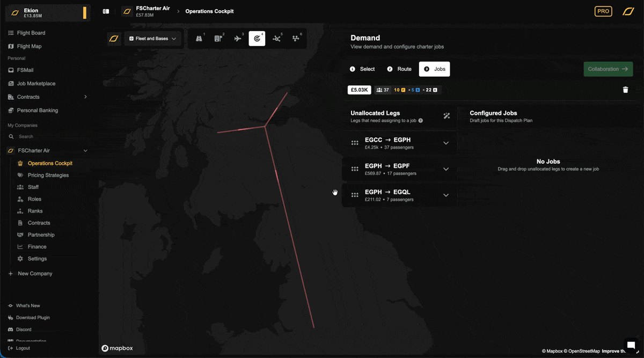Click the magic wand auto-assign icon
Image resolution: width=644 pixels, height=358 pixels.
pyautogui.click(x=447, y=116)
